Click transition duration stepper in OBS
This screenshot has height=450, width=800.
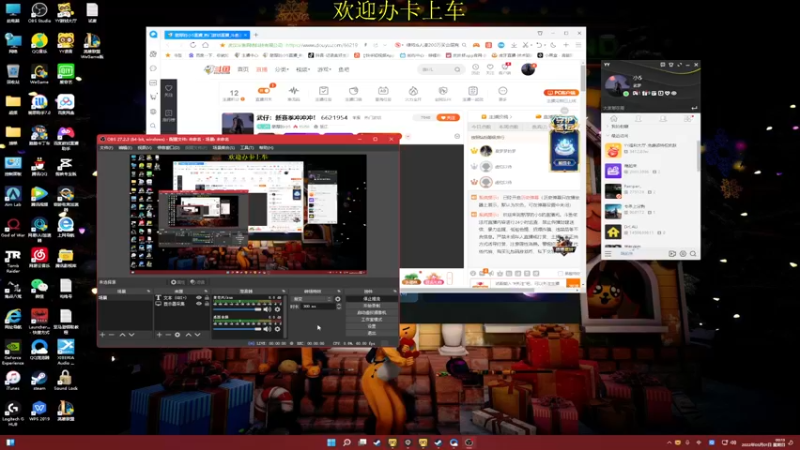tap(338, 306)
